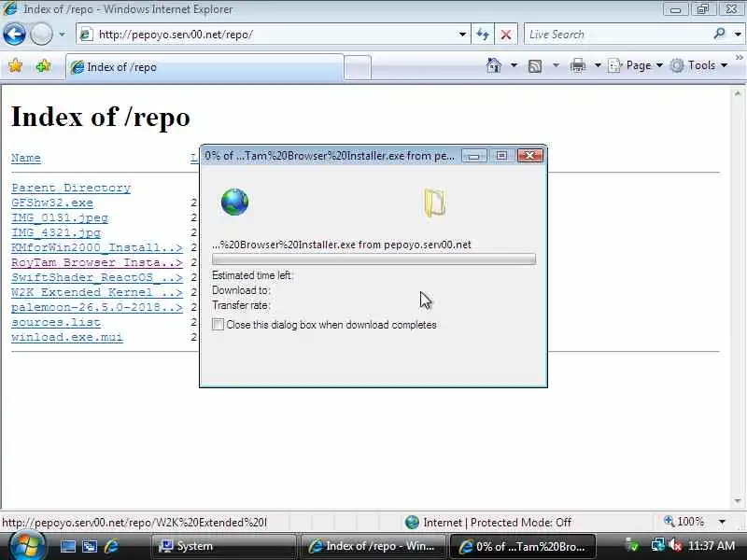Screen dimensions: 747x560
Task: Click the Refresh page icon
Action: pos(483,35)
